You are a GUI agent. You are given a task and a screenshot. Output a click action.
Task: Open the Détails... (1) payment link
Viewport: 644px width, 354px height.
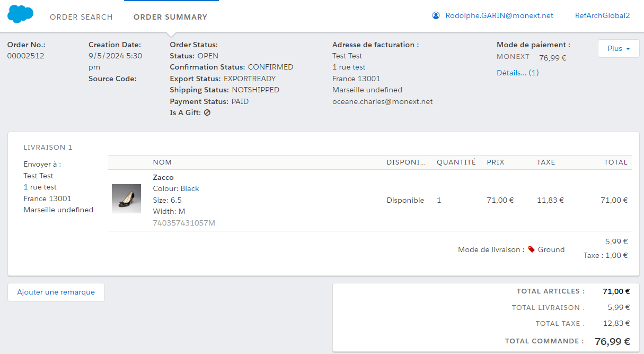pyautogui.click(x=517, y=73)
